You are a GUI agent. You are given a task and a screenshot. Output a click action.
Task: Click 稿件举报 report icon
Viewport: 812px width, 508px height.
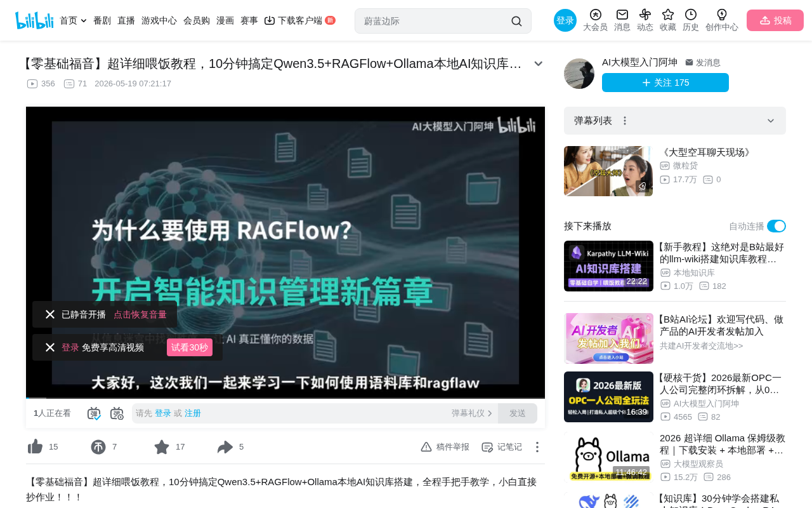click(445, 447)
